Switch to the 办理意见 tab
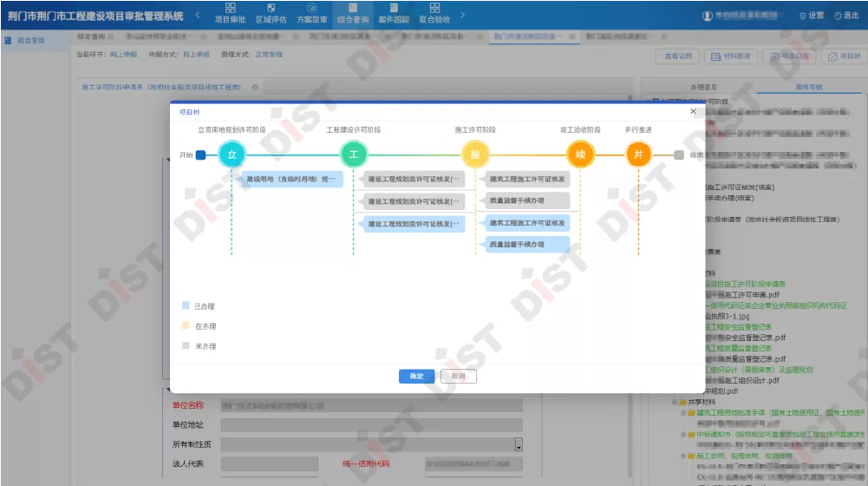 click(703, 88)
